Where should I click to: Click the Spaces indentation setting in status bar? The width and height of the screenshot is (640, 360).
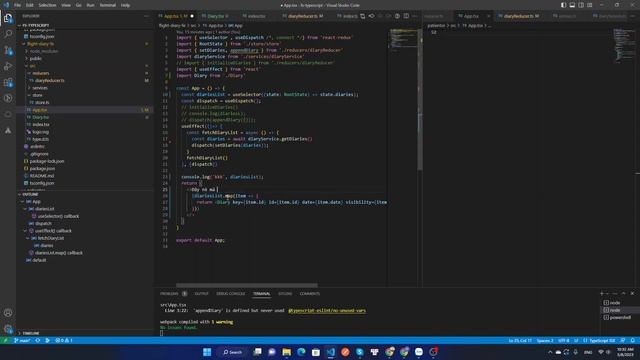545,340
